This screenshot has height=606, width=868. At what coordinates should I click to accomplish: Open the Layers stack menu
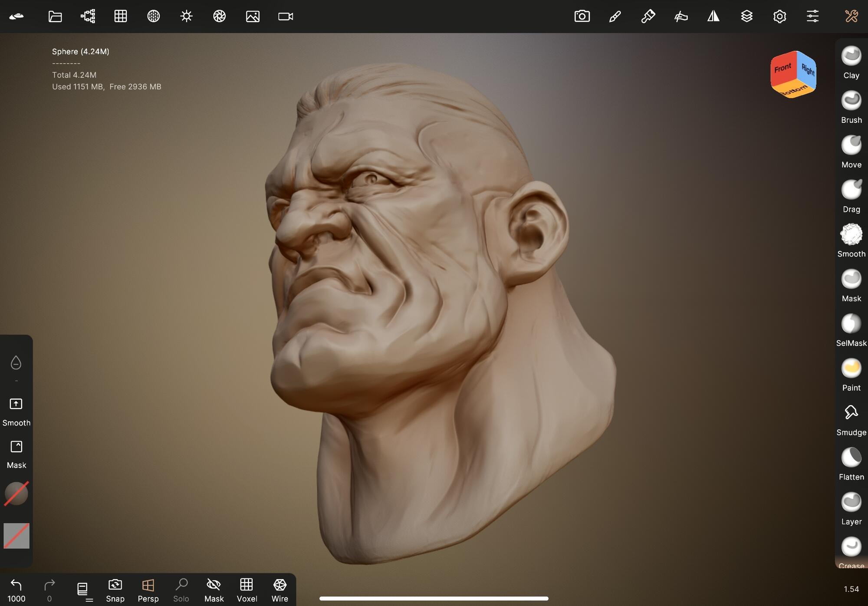(x=746, y=16)
